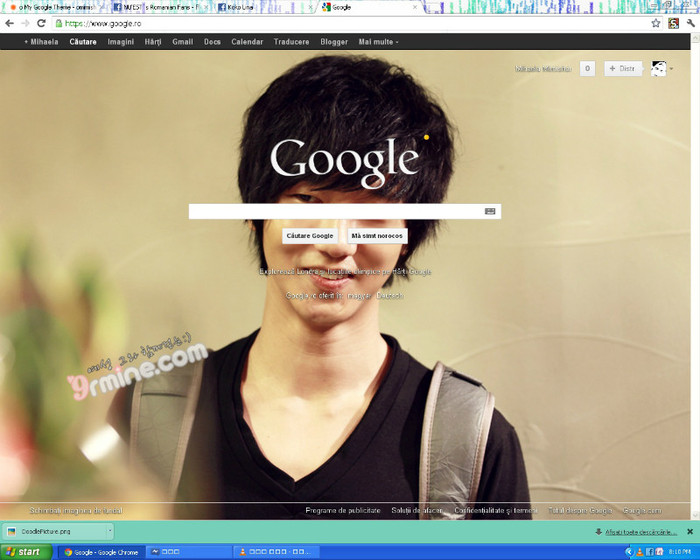Open the Chrome wrench menu icon
The image size is (700, 560).
tap(690, 23)
